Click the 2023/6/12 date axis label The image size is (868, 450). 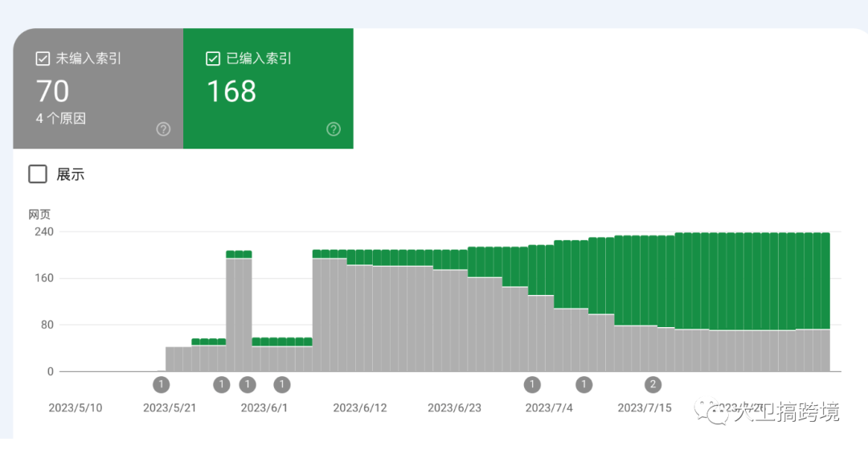(359, 407)
